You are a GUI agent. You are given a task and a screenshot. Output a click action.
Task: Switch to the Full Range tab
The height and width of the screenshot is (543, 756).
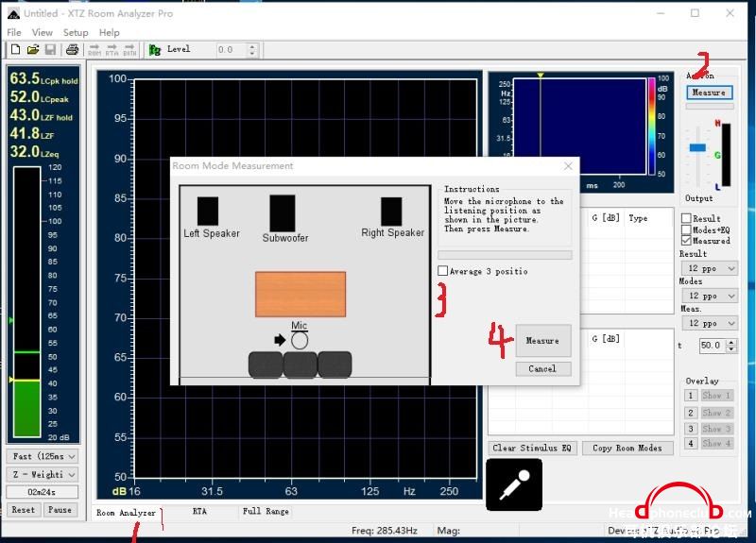click(266, 511)
